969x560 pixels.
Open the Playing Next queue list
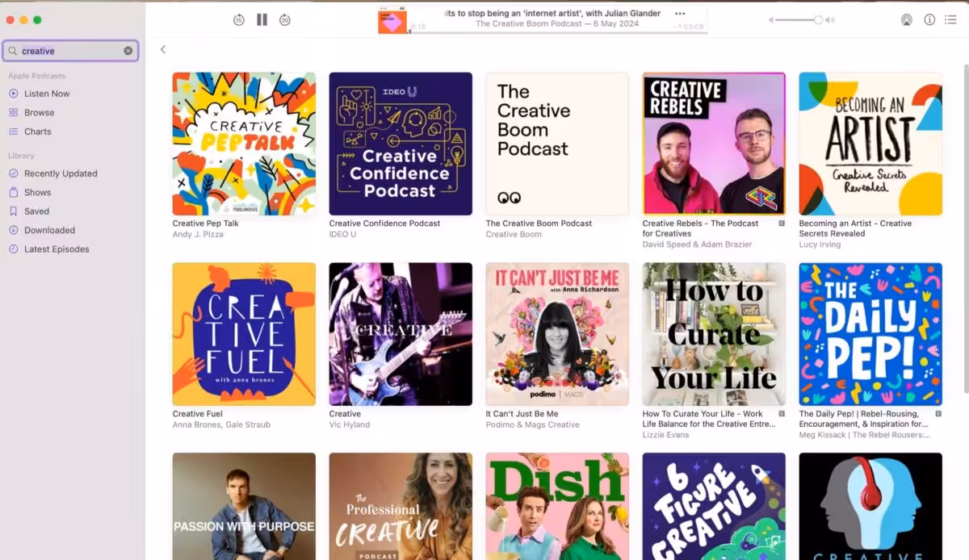tap(951, 19)
